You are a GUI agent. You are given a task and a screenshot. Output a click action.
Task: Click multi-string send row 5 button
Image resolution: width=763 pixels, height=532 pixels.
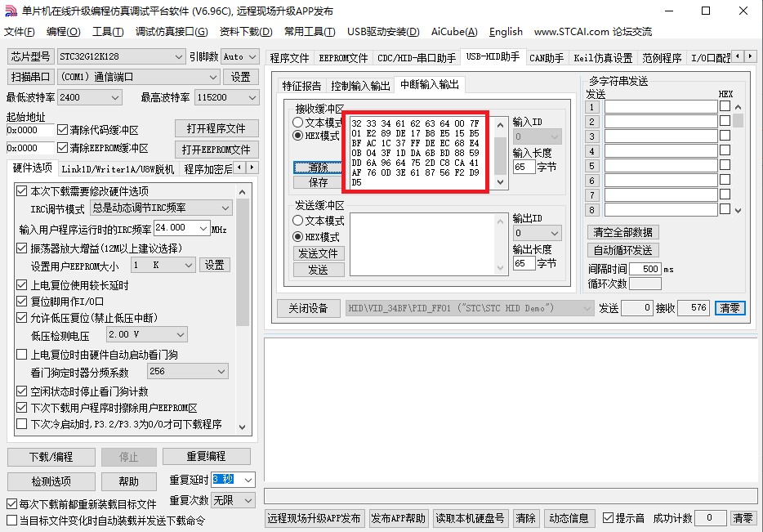click(x=593, y=166)
